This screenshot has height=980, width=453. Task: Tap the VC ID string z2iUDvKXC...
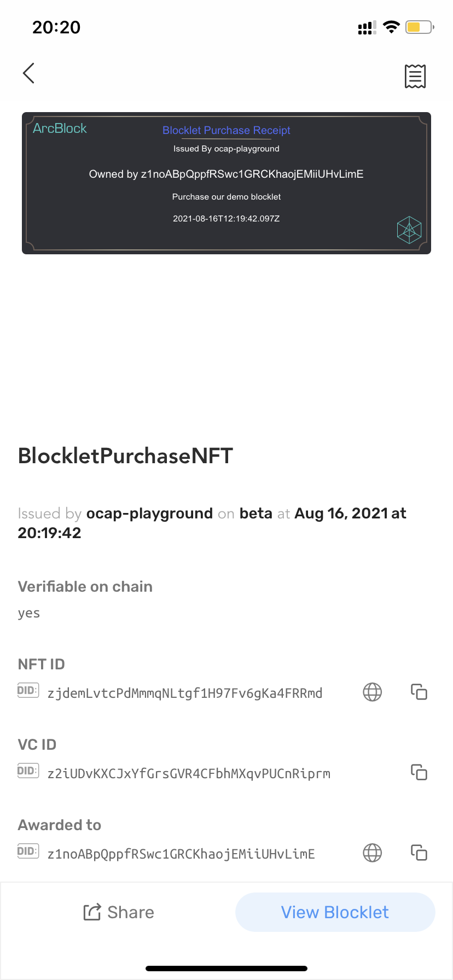click(x=189, y=774)
